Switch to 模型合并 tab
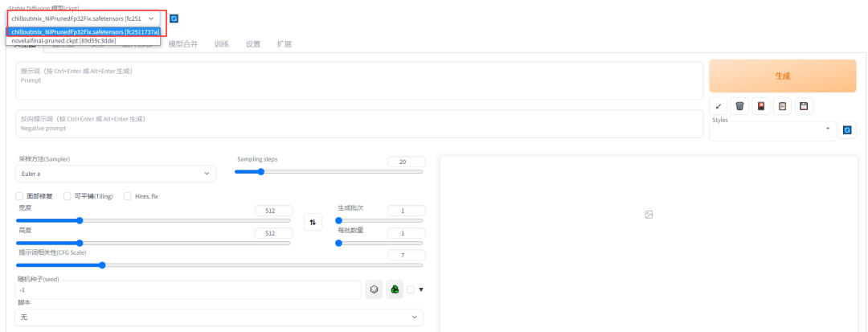Viewport: 868px width, 332px height. coord(182,44)
